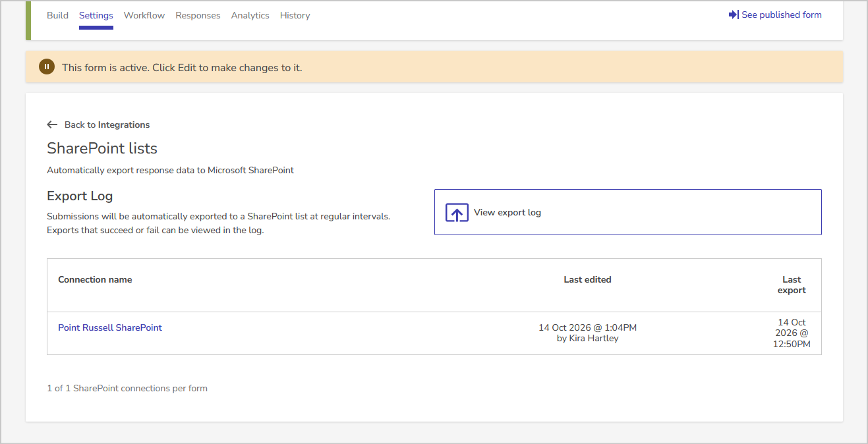Click the SharePoint lists heading
Screen dimensions: 868x444
[102, 148]
